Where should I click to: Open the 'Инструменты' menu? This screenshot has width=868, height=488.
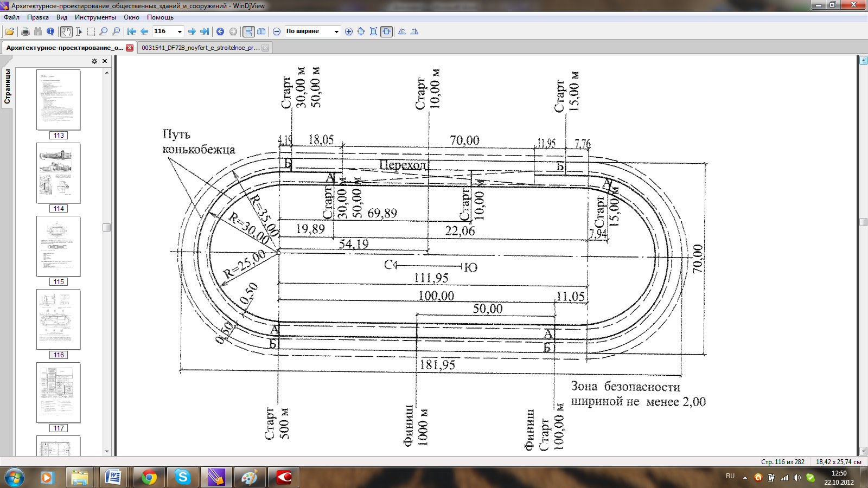click(95, 17)
